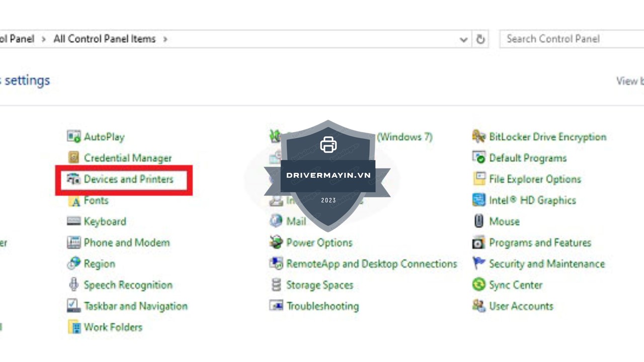Expand chevron after All Control Panel Items
644x362 pixels.
(165, 39)
